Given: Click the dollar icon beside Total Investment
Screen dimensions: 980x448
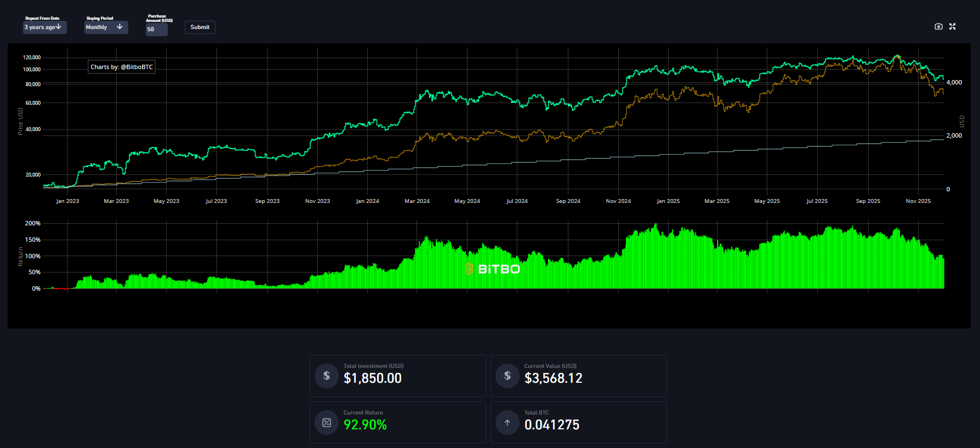Looking at the screenshot, I should (x=327, y=376).
